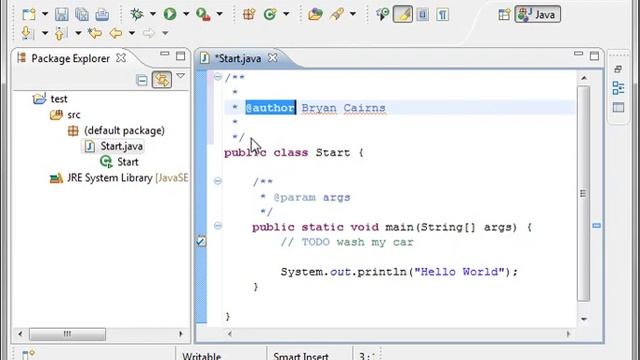The height and width of the screenshot is (360, 640).
Task: Collapse the class Javadoc comment fold
Action: [x=218, y=77]
